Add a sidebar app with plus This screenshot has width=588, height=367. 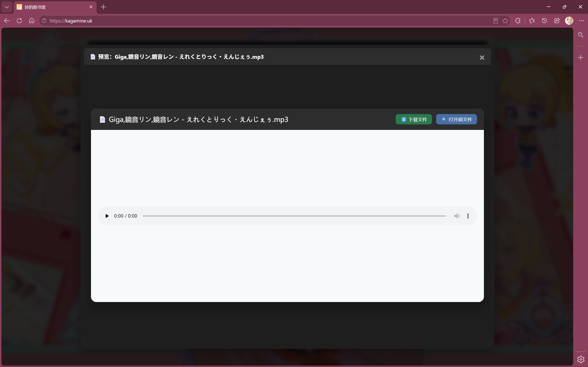580,58
